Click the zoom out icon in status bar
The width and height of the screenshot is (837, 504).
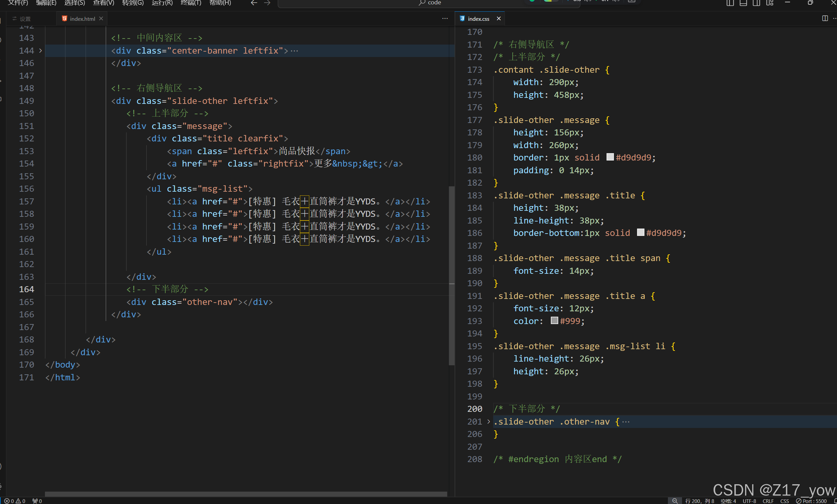pos(675,501)
